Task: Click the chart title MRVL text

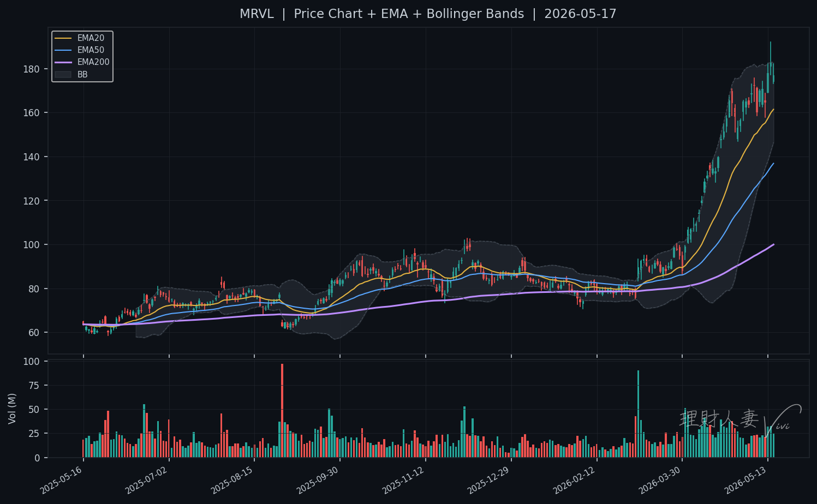Action: tap(257, 14)
